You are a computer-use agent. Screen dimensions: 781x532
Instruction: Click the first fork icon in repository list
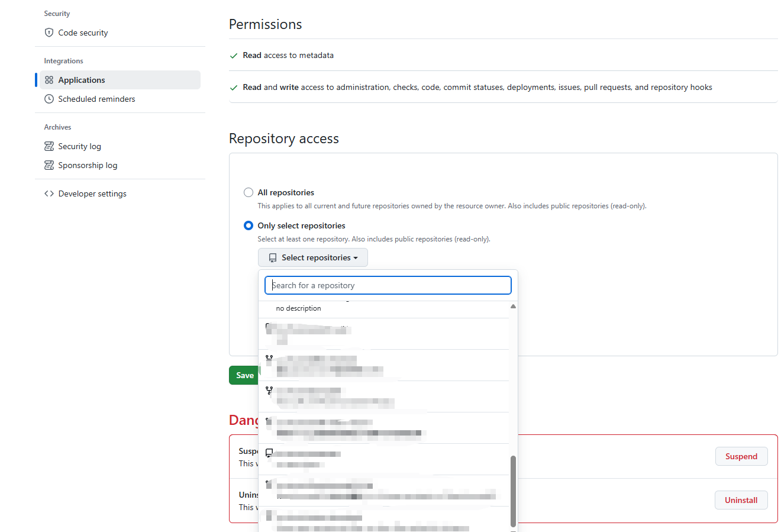click(x=269, y=358)
